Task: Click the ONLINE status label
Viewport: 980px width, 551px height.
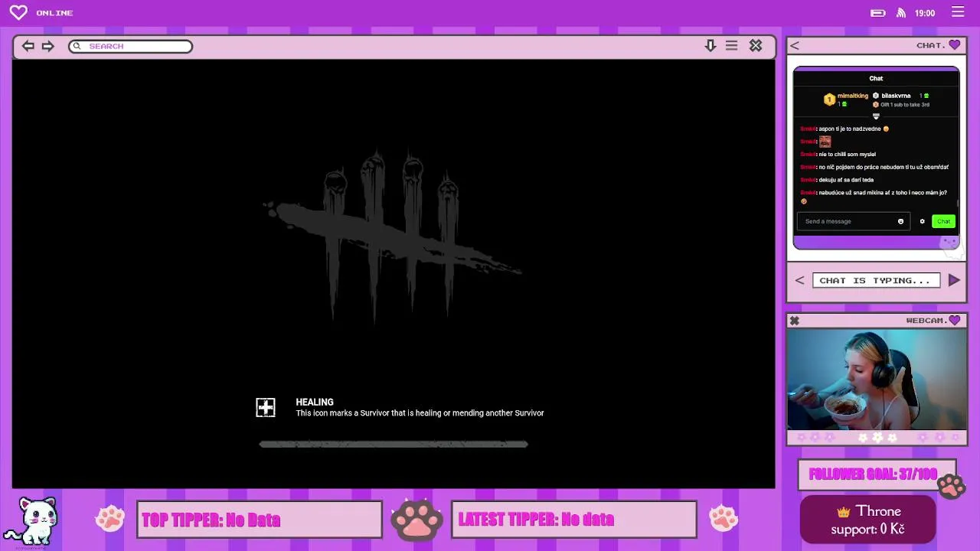Action: 54,13
